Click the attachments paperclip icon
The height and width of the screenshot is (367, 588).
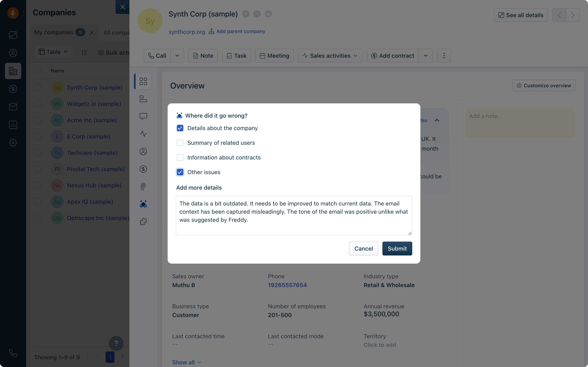[143, 186]
